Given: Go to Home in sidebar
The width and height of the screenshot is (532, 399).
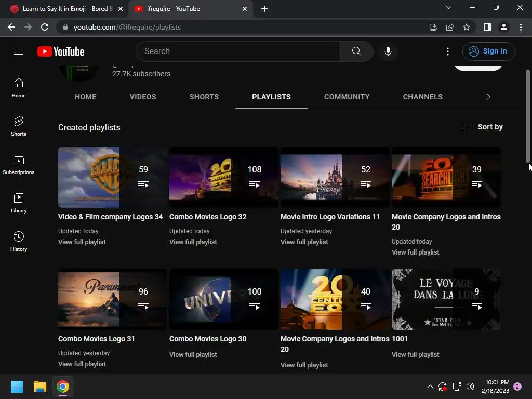Looking at the screenshot, I should click(x=19, y=88).
